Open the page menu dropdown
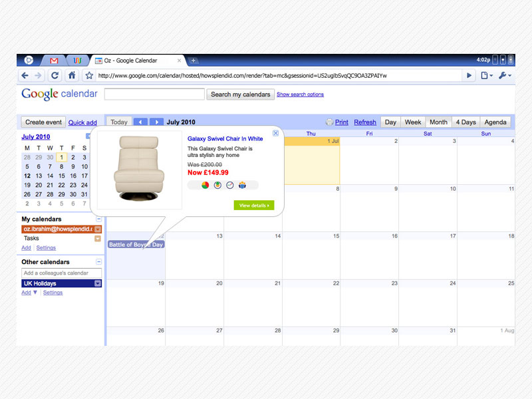 click(487, 75)
